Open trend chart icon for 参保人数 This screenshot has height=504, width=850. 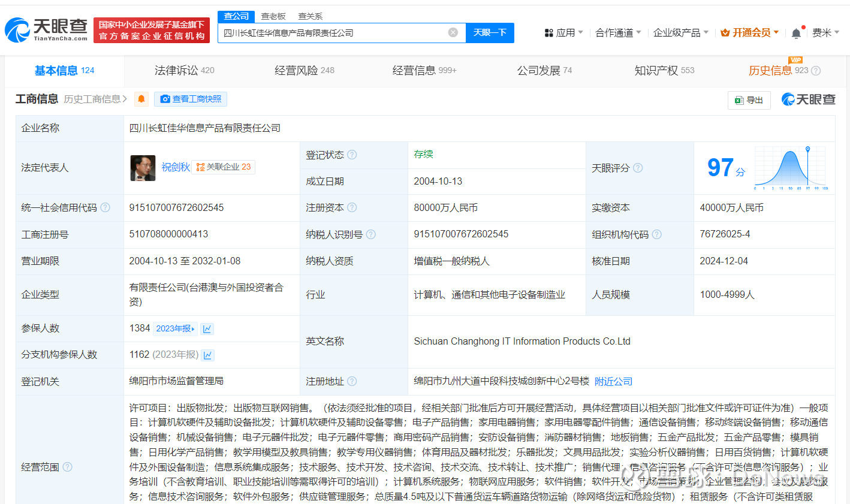tap(207, 328)
